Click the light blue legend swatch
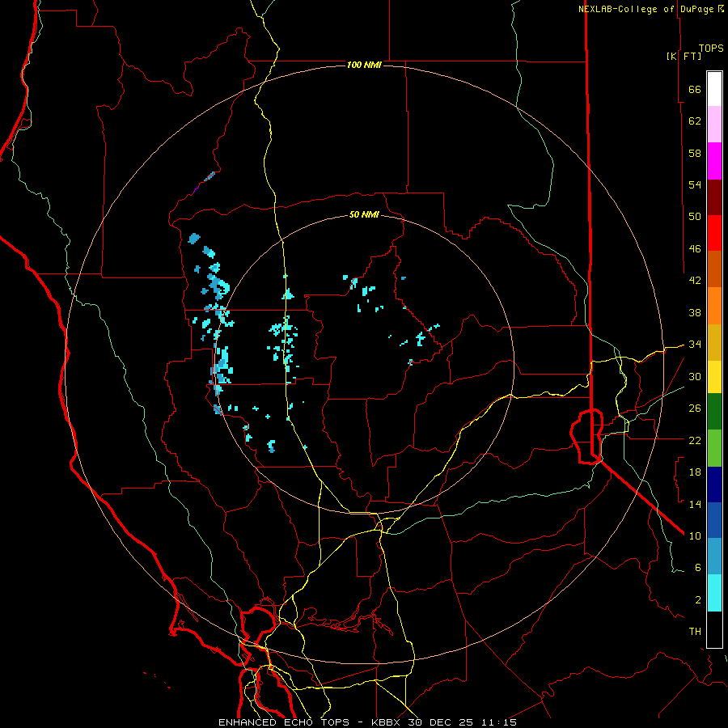The width and height of the screenshot is (728, 728). click(714, 556)
